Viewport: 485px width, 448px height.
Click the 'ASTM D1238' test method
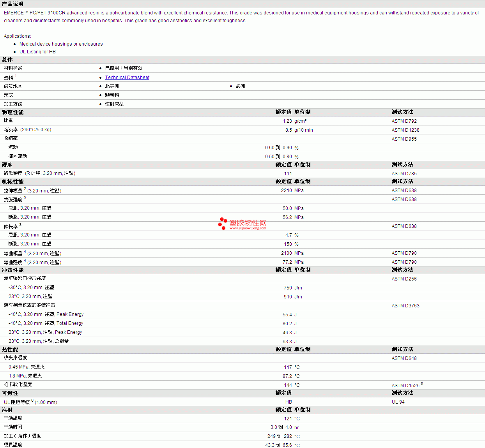[x=405, y=130]
